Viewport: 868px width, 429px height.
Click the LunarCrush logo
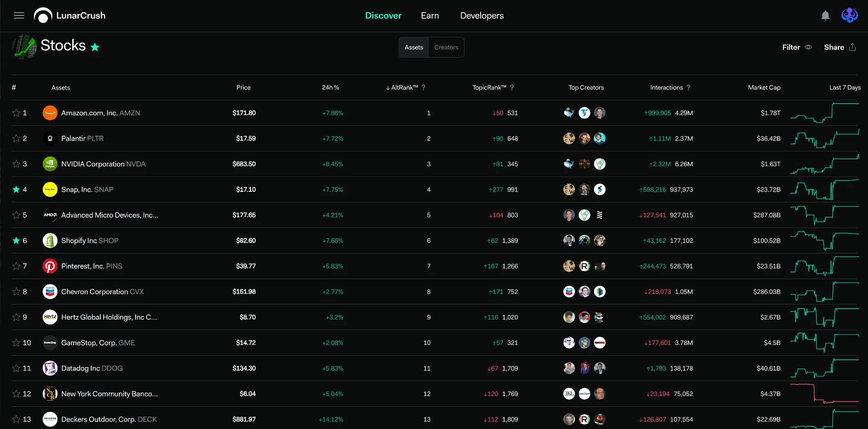[70, 16]
